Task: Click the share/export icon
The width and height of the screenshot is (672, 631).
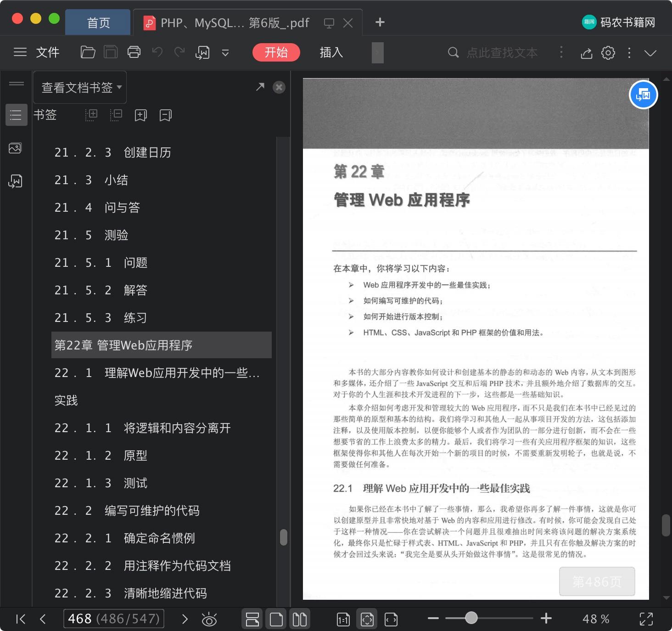Action: pyautogui.click(x=586, y=53)
